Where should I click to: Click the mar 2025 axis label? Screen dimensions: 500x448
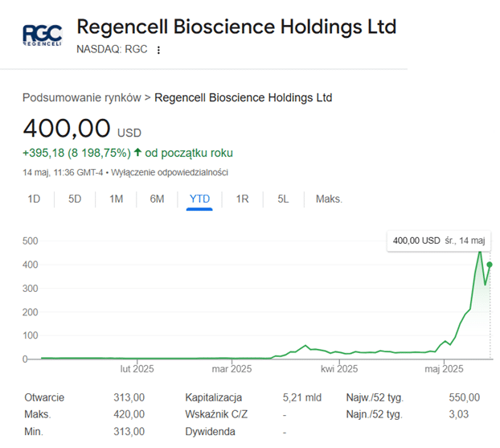coord(232,369)
